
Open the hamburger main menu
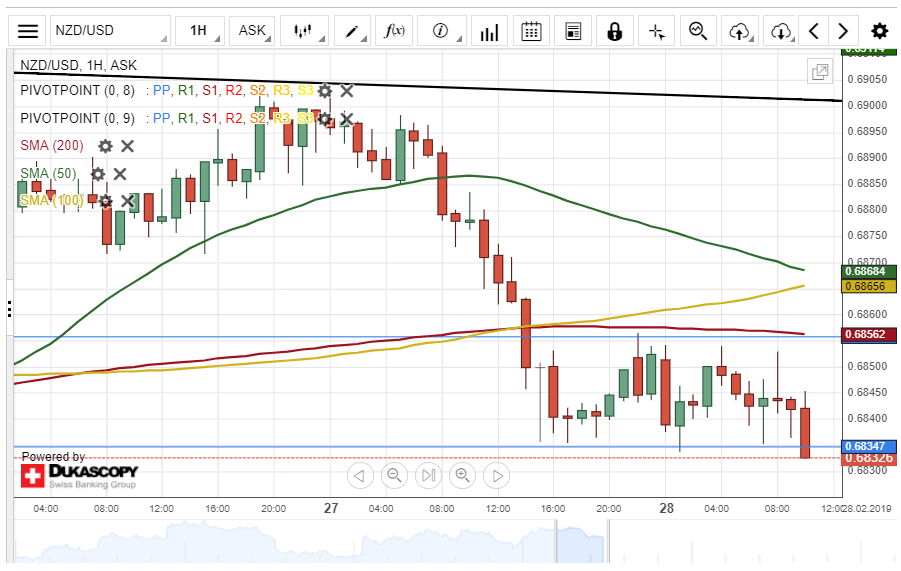29,31
